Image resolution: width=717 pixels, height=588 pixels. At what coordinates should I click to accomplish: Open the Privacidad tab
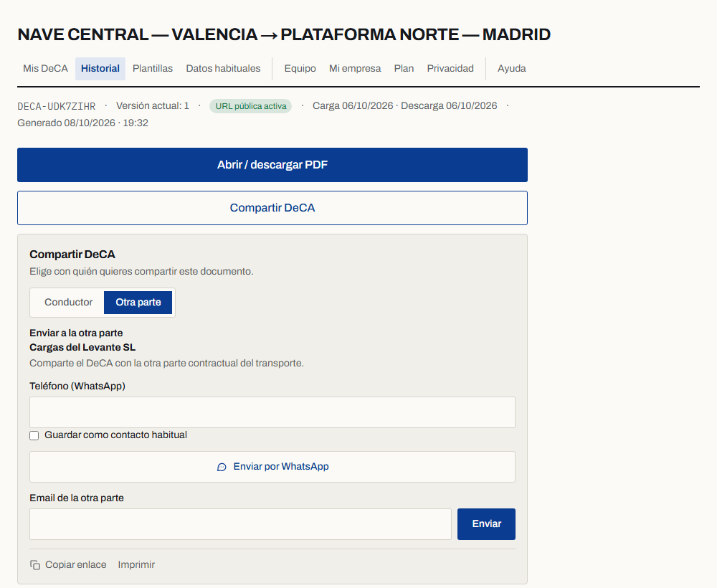point(450,69)
